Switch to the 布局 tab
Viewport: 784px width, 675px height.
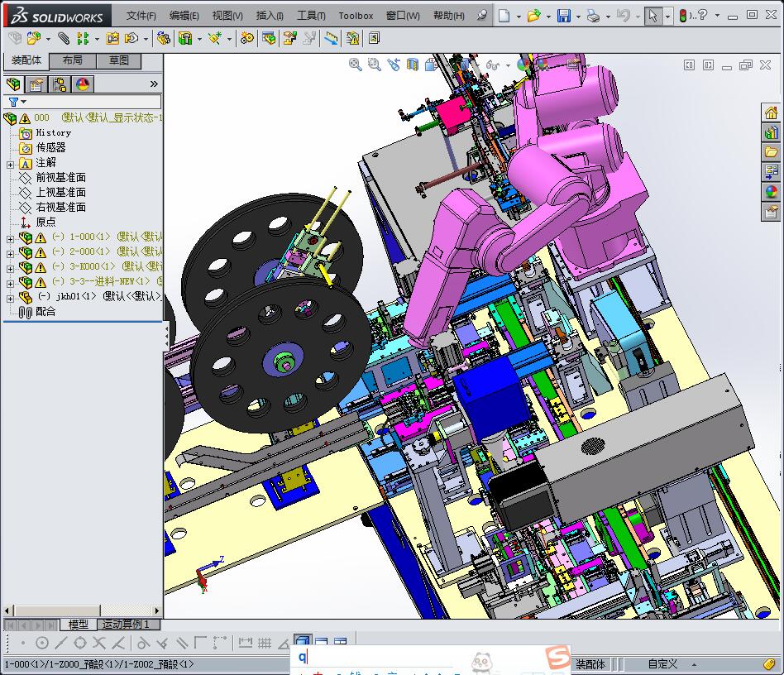[73, 60]
